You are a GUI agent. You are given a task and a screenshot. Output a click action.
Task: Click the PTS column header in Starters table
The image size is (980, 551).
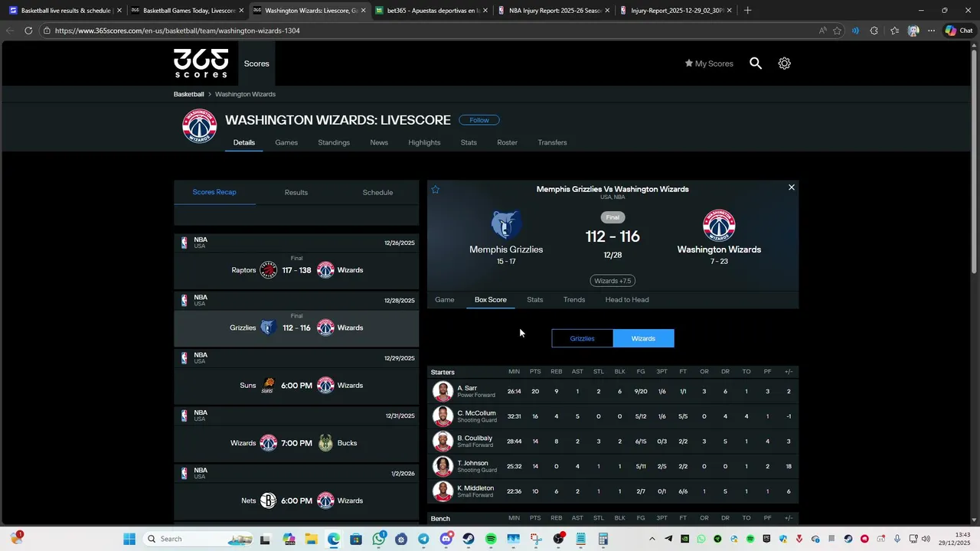coord(535,372)
